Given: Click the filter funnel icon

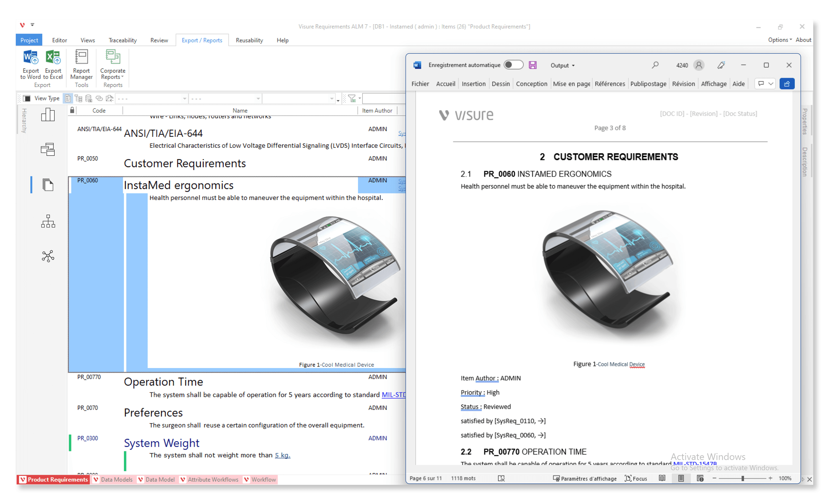Looking at the screenshot, I should click(352, 98).
